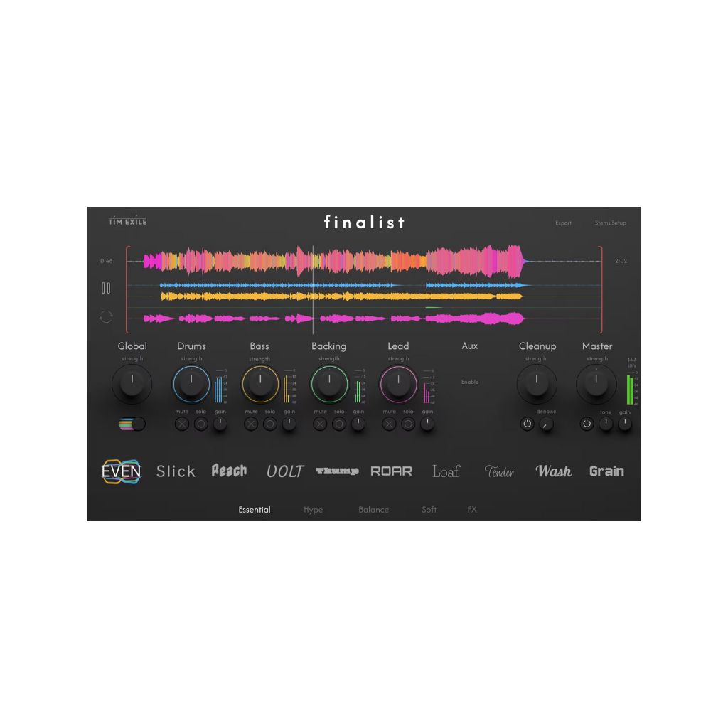Mute the Bass stem

tap(251, 424)
